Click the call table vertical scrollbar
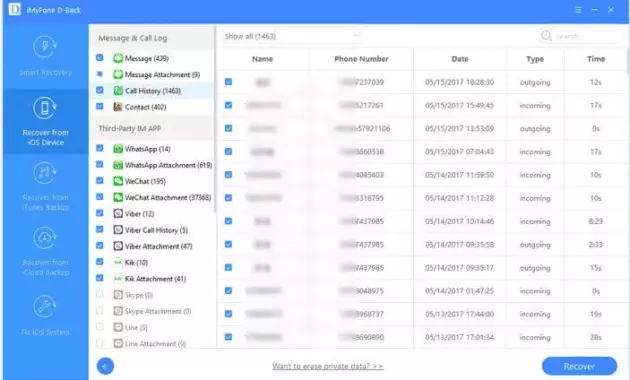 click(x=627, y=61)
